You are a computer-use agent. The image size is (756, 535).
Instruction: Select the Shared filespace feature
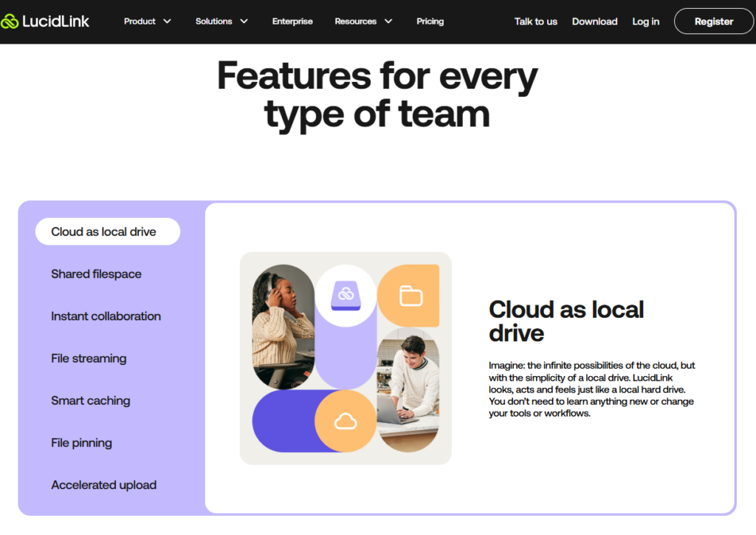[x=96, y=274]
